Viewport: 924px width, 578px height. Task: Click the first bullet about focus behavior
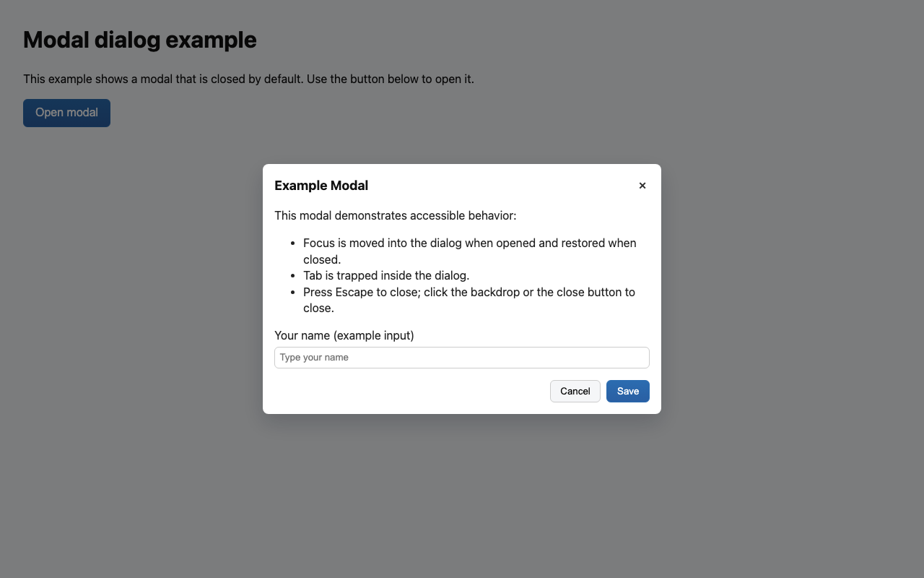click(469, 251)
